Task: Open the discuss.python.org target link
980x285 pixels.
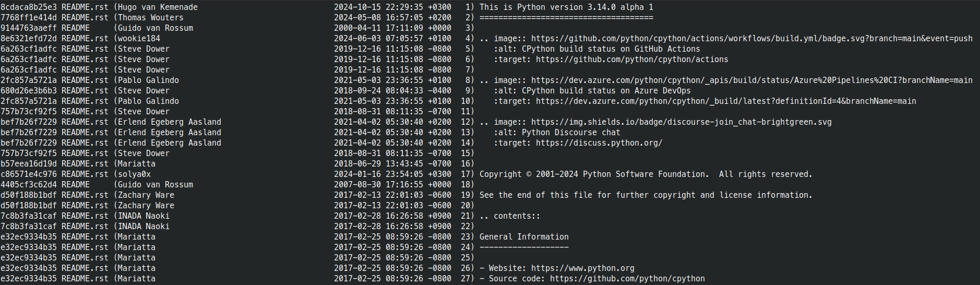Action: [599, 143]
